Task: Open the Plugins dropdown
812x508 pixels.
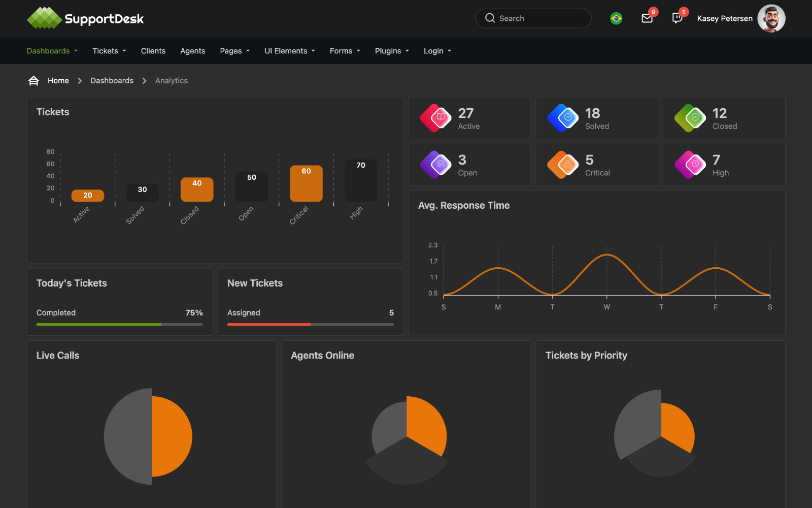Action: pyautogui.click(x=391, y=51)
